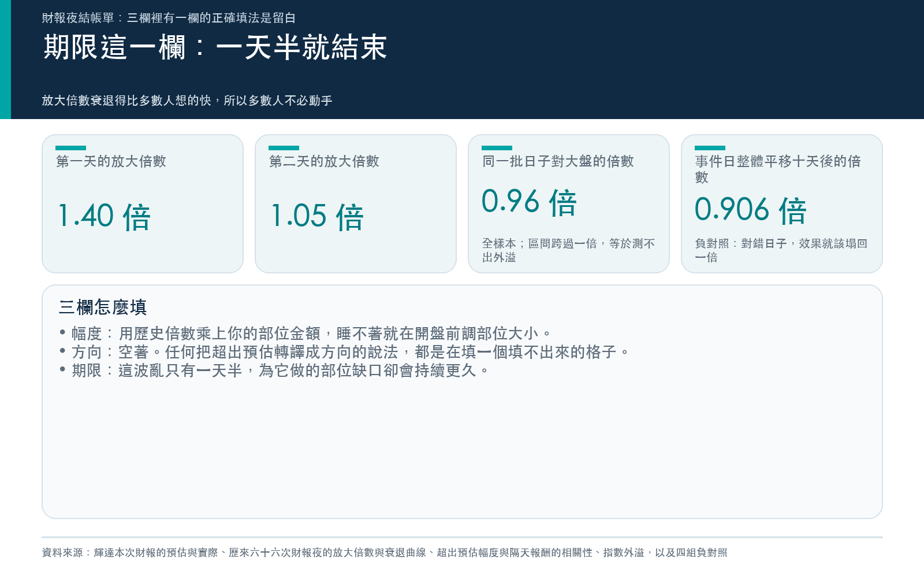Image resolution: width=924 pixels, height=578 pixels.
Task: Select the bullet starting with 期限
Action: [x=275, y=370]
